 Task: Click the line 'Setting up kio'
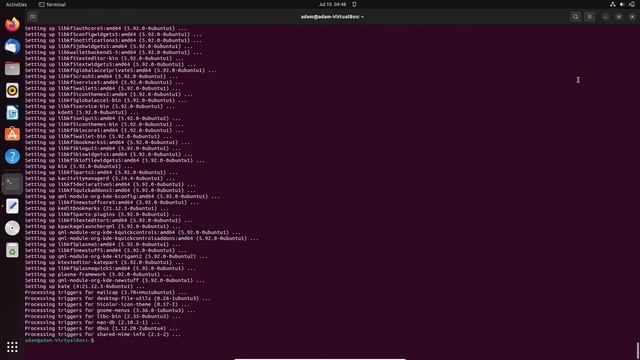point(79,167)
